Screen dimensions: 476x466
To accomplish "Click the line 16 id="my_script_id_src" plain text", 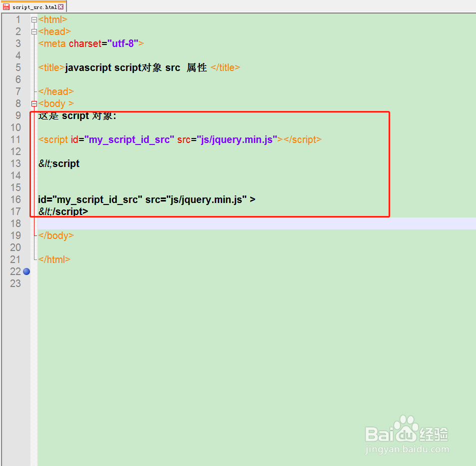I will [90, 199].
